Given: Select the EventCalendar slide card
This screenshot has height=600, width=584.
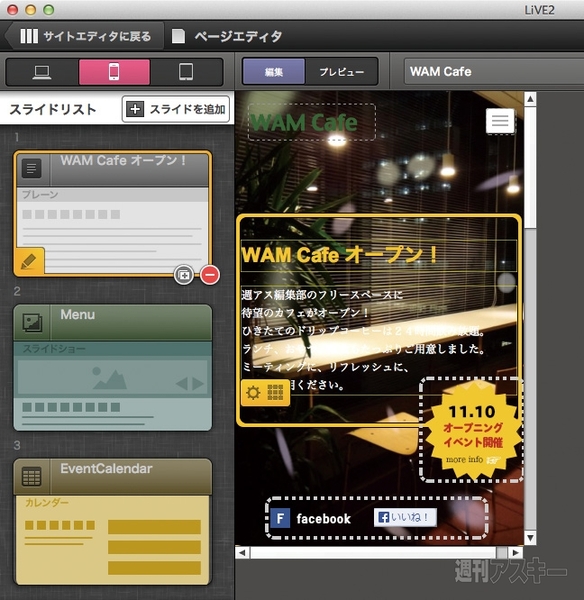Looking at the screenshot, I should 113,522.
